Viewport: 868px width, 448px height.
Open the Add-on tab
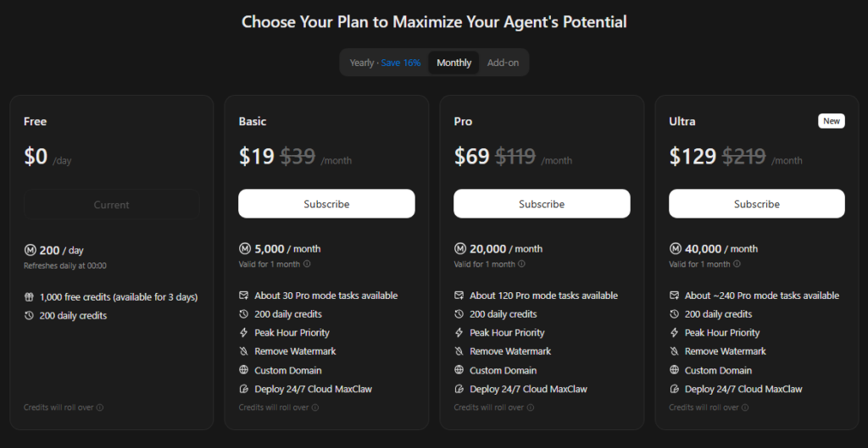coord(503,63)
